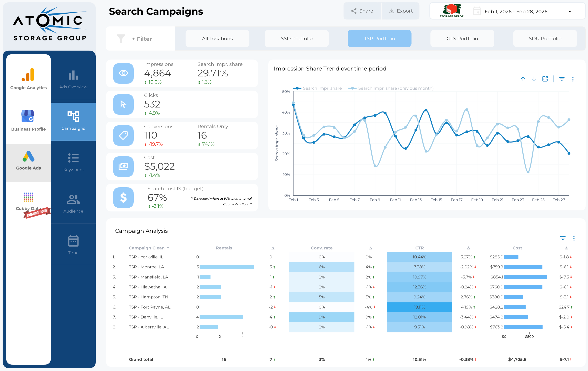Click the Fort Payne CTR heatmap cell
This screenshot has height=371, width=588.
tap(419, 307)
